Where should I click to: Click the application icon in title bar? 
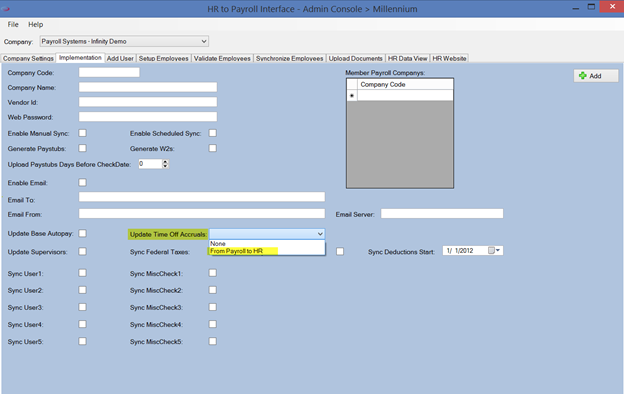tap(6, 9)
